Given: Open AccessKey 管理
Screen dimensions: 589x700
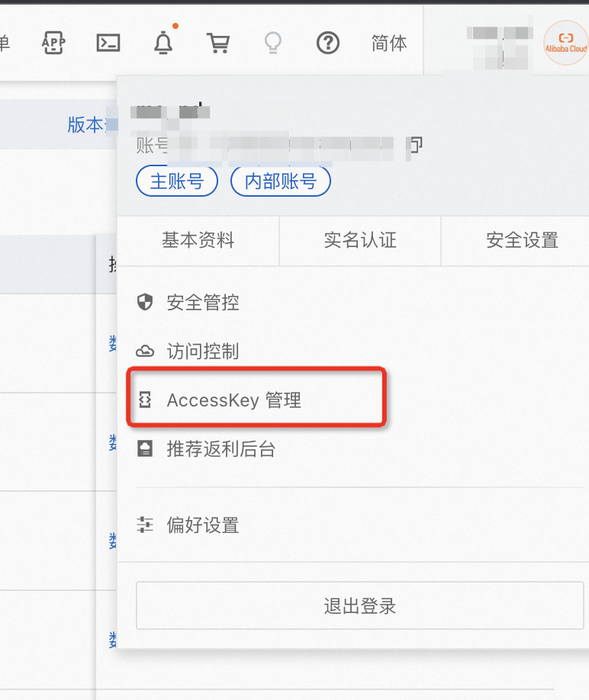Looking at the screenshot, I should (x=233, y=400).
